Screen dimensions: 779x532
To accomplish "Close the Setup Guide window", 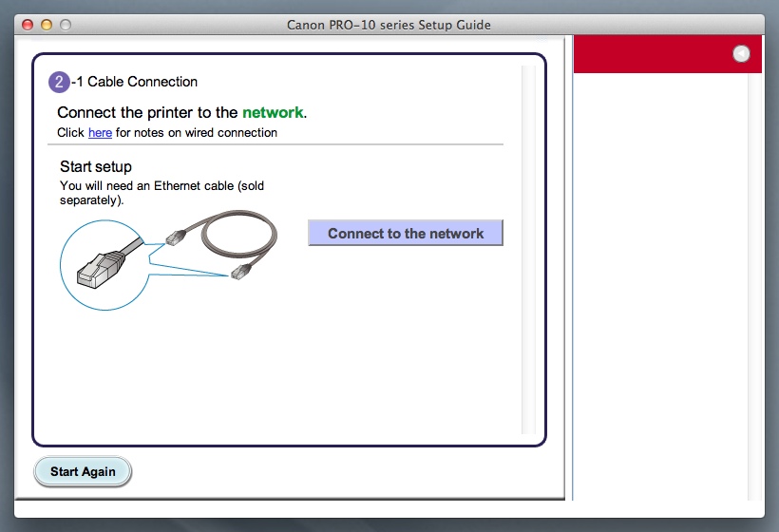I will [x=27, y=25].
